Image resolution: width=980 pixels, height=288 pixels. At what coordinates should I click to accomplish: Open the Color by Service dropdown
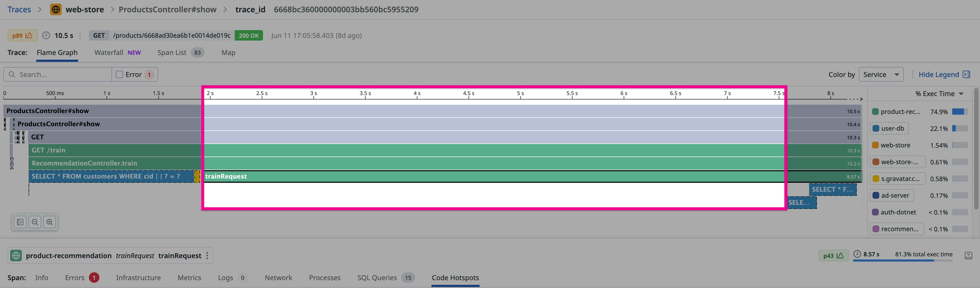(881, 74)
